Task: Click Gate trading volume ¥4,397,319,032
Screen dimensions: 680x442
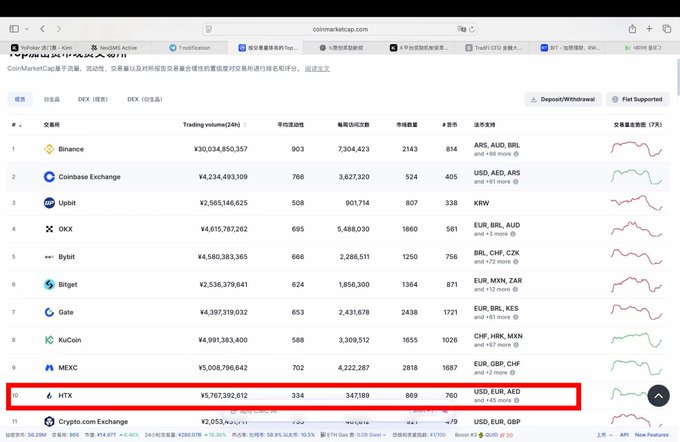Action: pyautogui.click(x=223, y=312)
